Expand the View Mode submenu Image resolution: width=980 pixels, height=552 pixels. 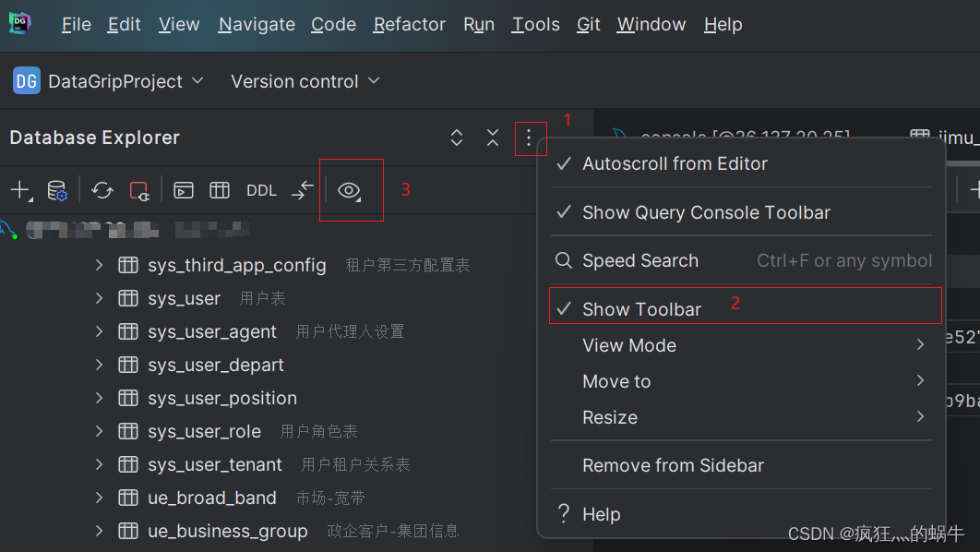pyautogui.click(x=629, y=345)
